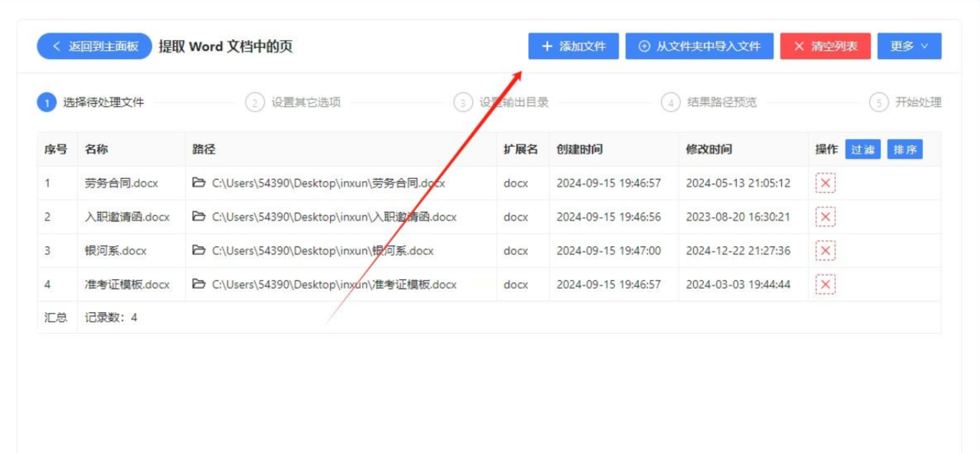This screenshot has width=980, height=453.
Task: Select the 银河系.docx file name cell
Action: 116,251
